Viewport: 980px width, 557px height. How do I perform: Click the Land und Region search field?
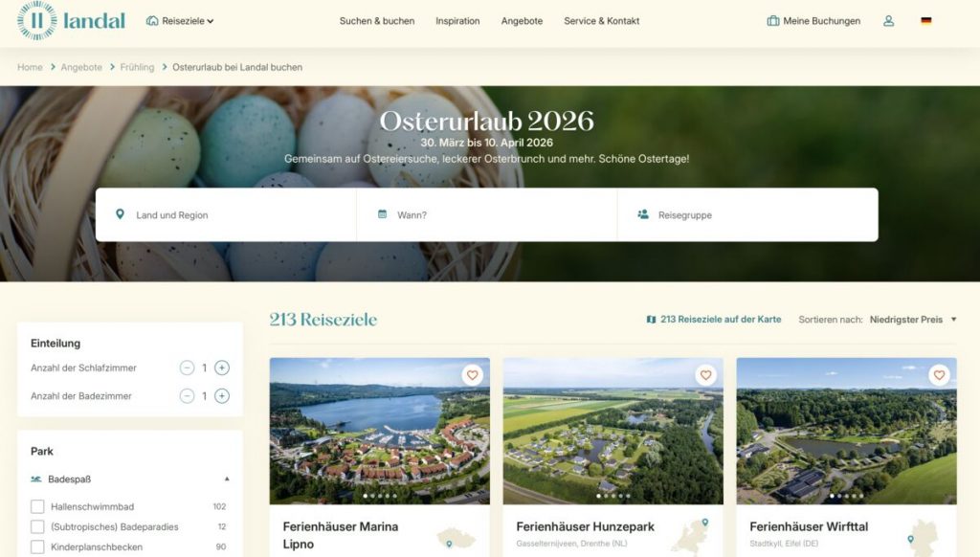point(226,214)
